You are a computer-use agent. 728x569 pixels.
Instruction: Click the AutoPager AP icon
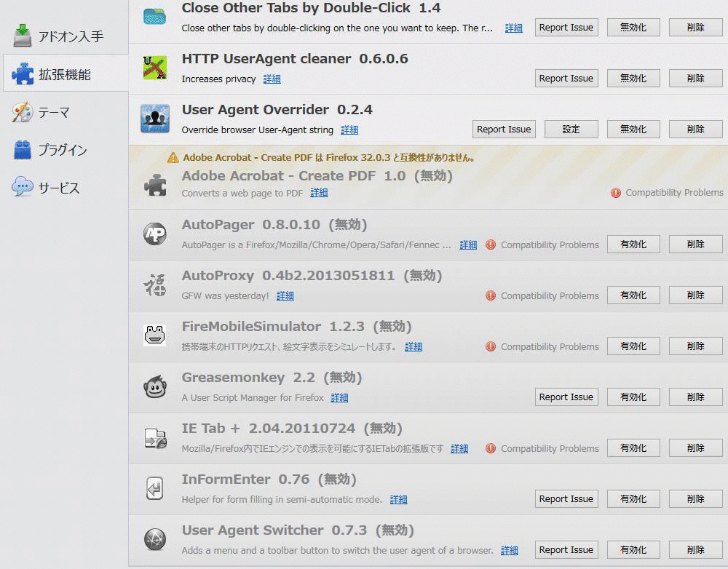pyautogui.click(x=154, y=234)
